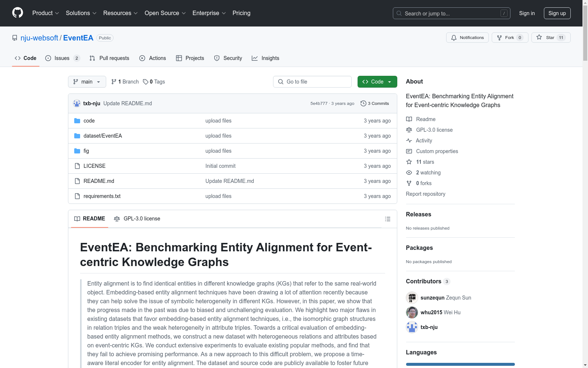Open the Pricing page link
588x368 pixels.
coord(241,13)
